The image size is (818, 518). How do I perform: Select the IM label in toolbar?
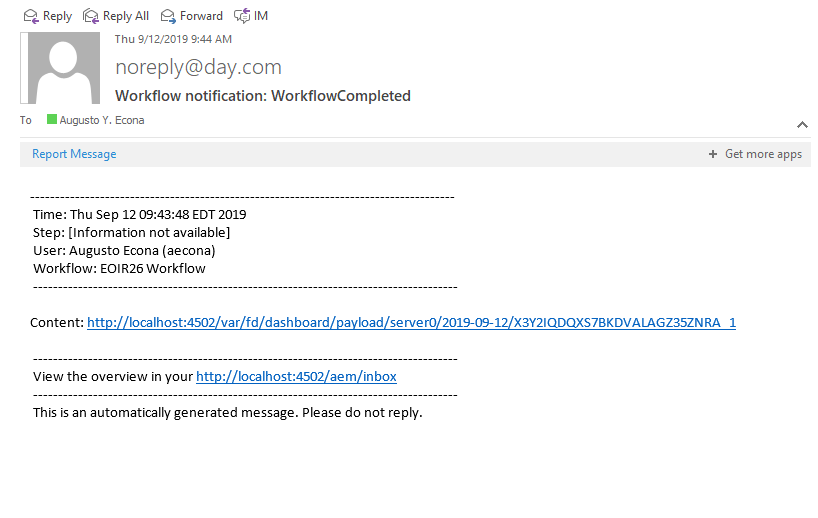[261, 16]
